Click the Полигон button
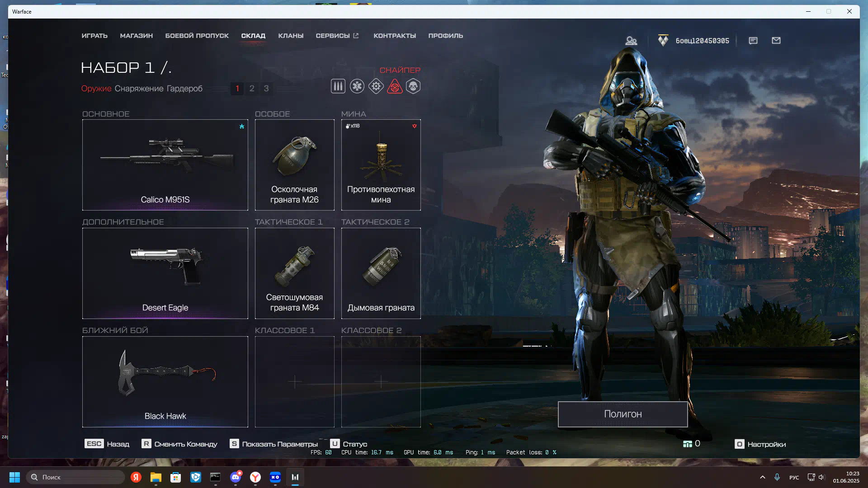 coord(623,414)
